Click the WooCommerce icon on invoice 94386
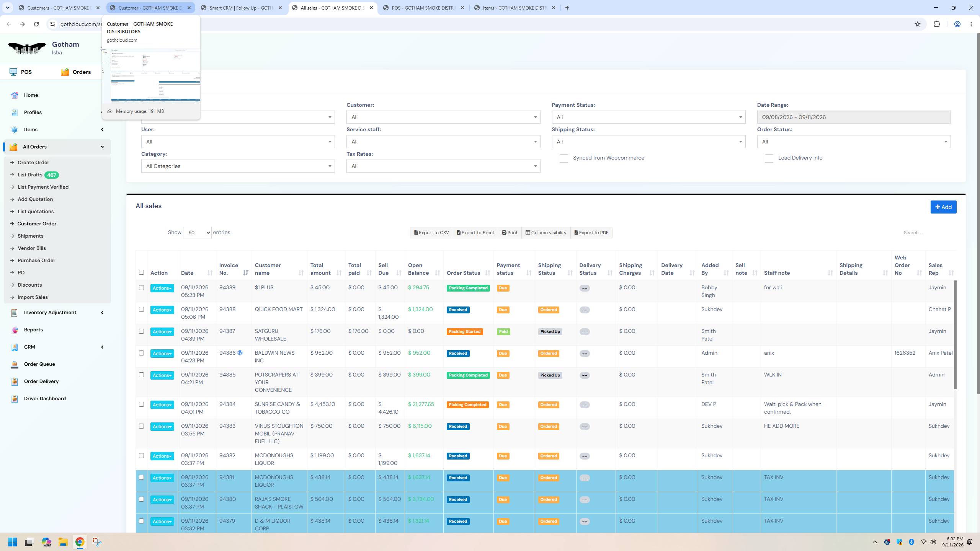The image size is (980, 551). [x=240, y=353]
